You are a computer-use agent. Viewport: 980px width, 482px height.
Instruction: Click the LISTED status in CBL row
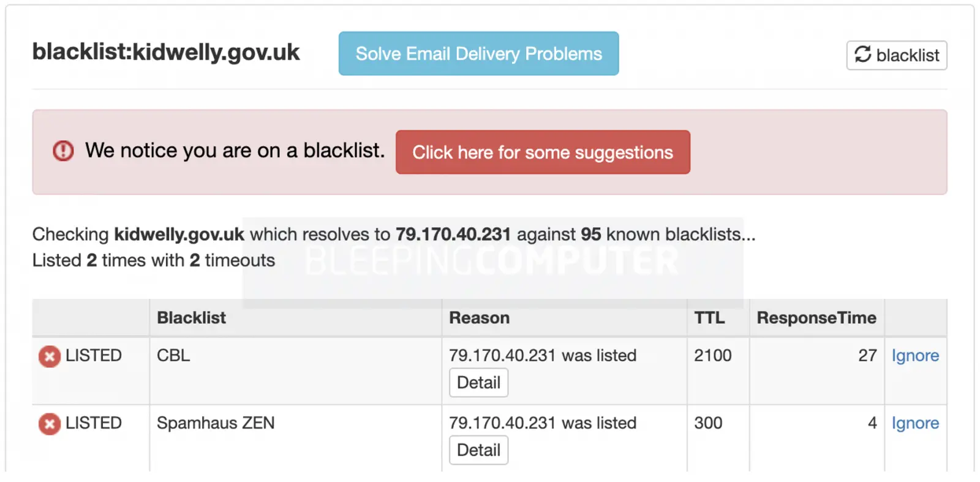tap(93, 355)
